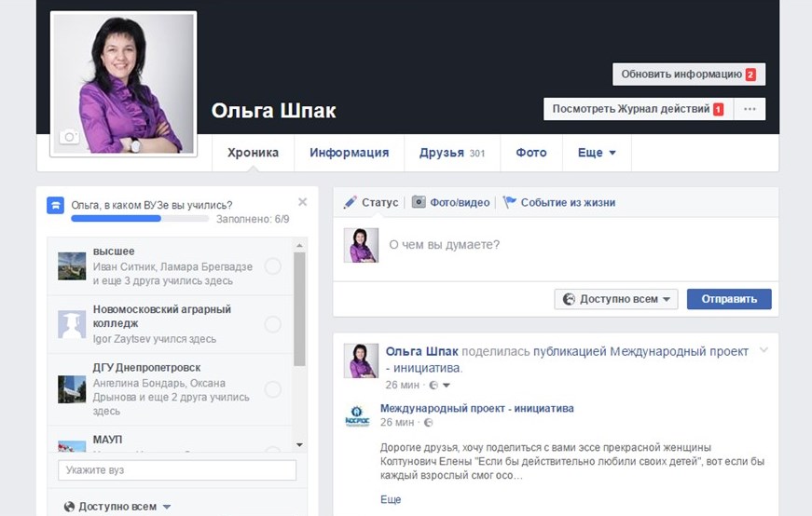Open the privacy arrow next to the post's 26 мин
Image resolution: width=812 pixels, height=516 pixels.
tap(447, 385)
